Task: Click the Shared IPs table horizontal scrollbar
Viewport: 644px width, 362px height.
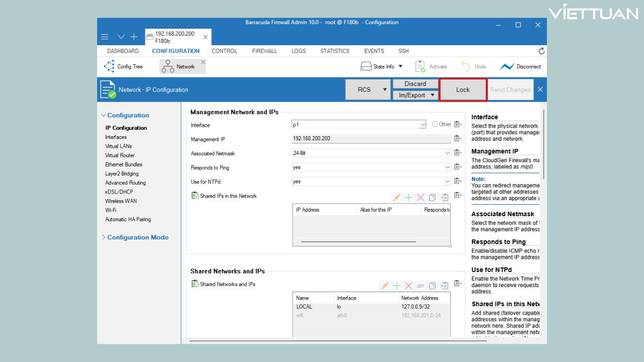Action: 358,242
